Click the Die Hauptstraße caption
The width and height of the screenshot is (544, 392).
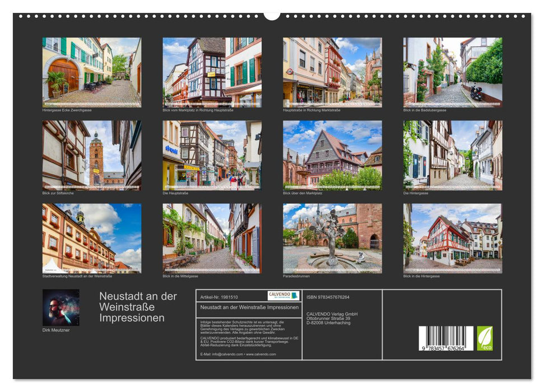coord(175,193)
